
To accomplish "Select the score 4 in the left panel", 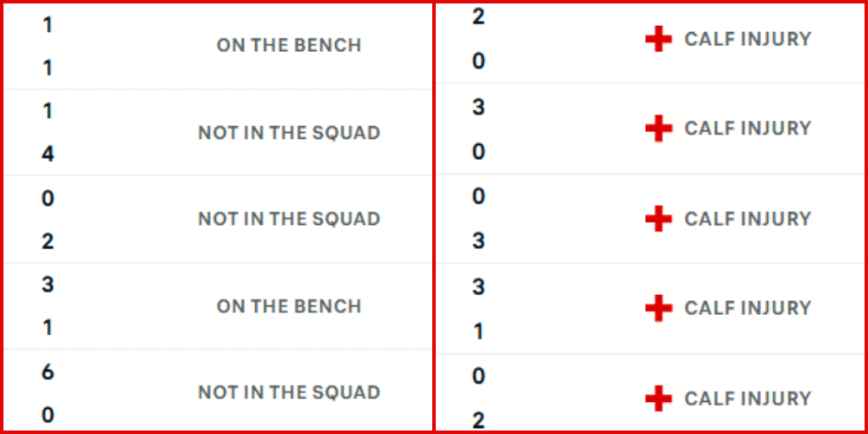I will tap(48, 155).
